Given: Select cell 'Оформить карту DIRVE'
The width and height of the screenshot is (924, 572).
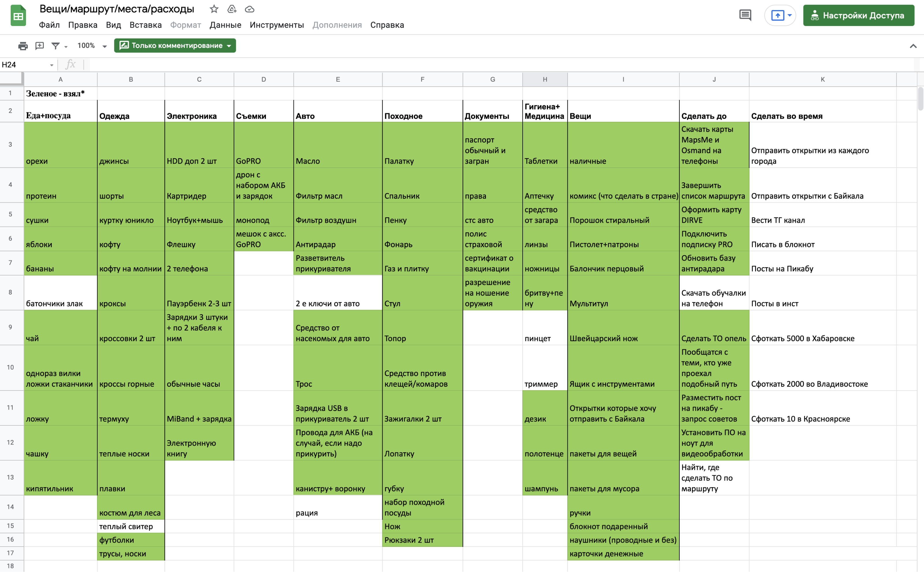Looking at the screenshot, I should click(714, 214).
